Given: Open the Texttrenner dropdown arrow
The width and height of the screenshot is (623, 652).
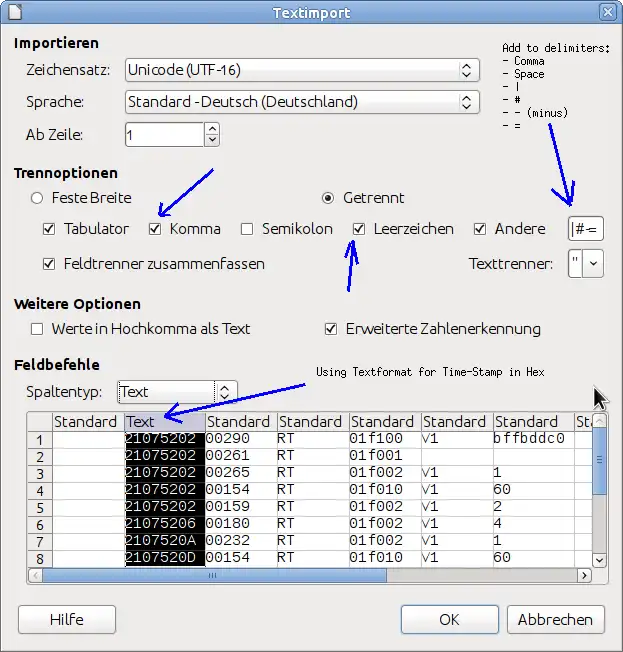Looking at the screenshot, I should pyautogui.click(x=593, y=263).
